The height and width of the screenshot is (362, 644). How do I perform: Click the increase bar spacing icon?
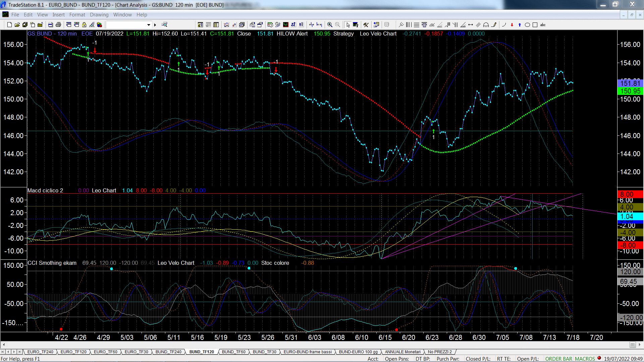tap(319, 25)
